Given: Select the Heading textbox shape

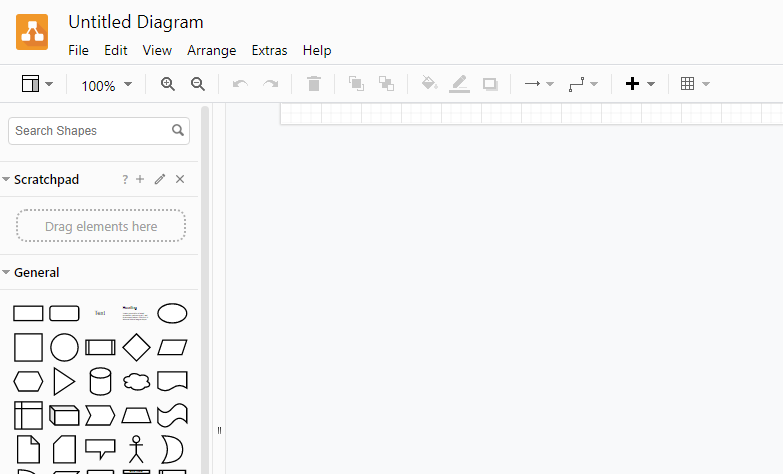Looking at the screenshot, I should click(136, 313).
